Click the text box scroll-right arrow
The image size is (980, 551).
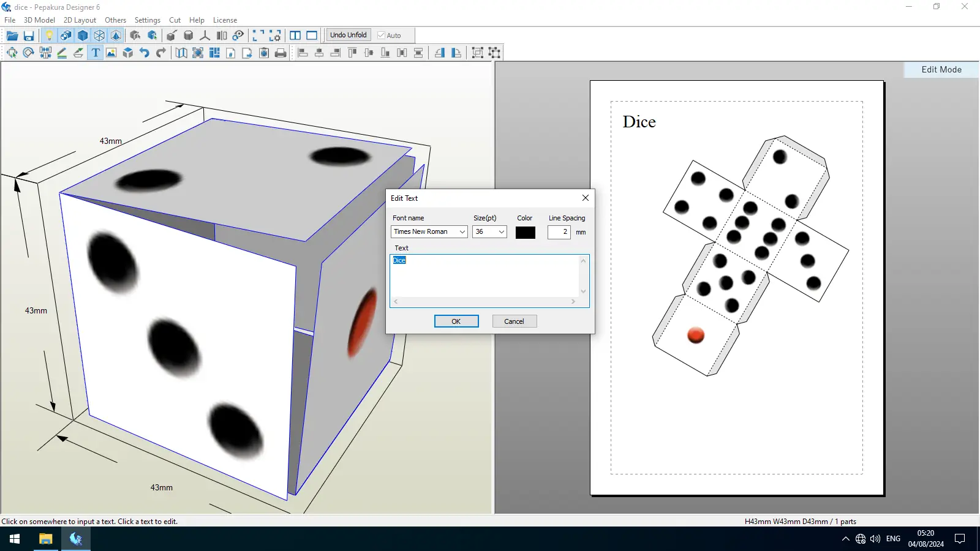tap(573, 302)
